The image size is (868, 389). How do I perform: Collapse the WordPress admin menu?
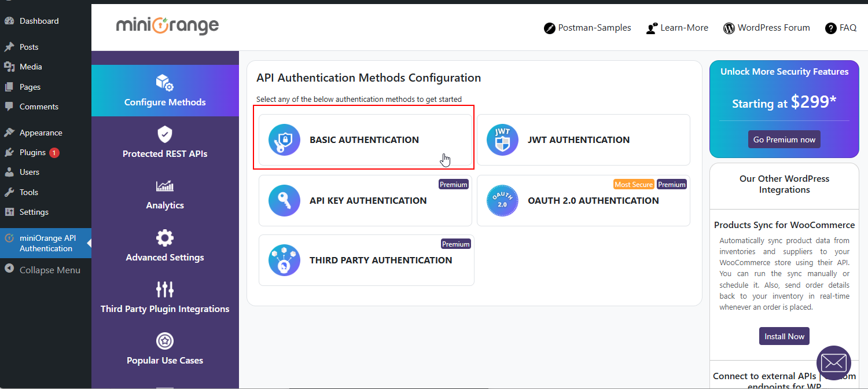click(49, 270)
